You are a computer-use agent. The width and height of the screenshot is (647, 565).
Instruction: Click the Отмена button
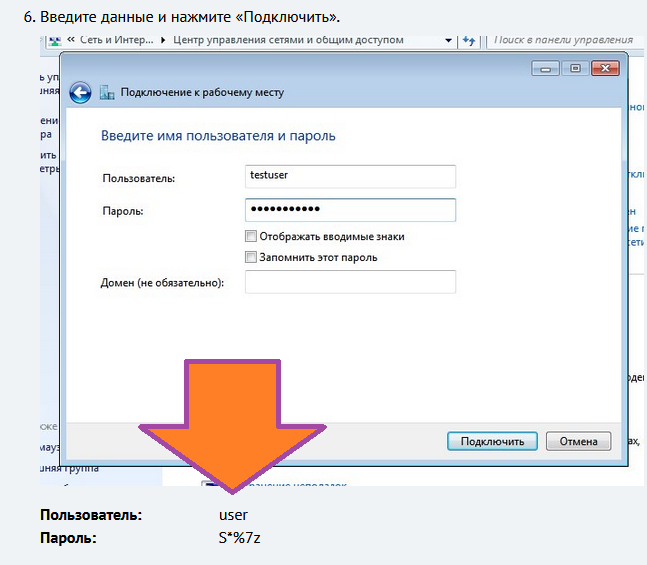click(x=579, y=441)
